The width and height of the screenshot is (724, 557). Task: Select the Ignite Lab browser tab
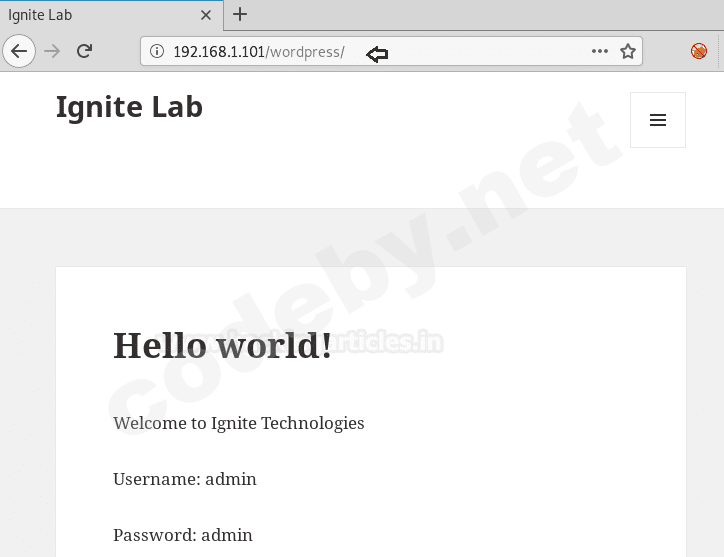pos(112,15)
